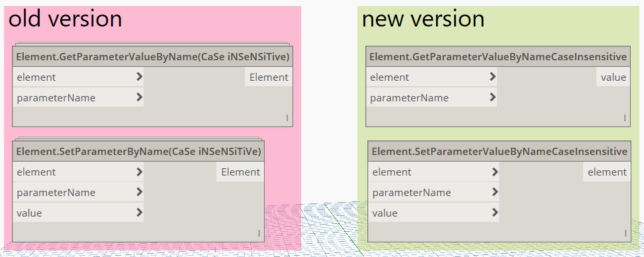The height and width of the screenshot is (257, 644).
Task: Click element input chevron on SetParameterValueByNameCaseInsensitive node
Action: pyautogui.click(x=495, y=171)
